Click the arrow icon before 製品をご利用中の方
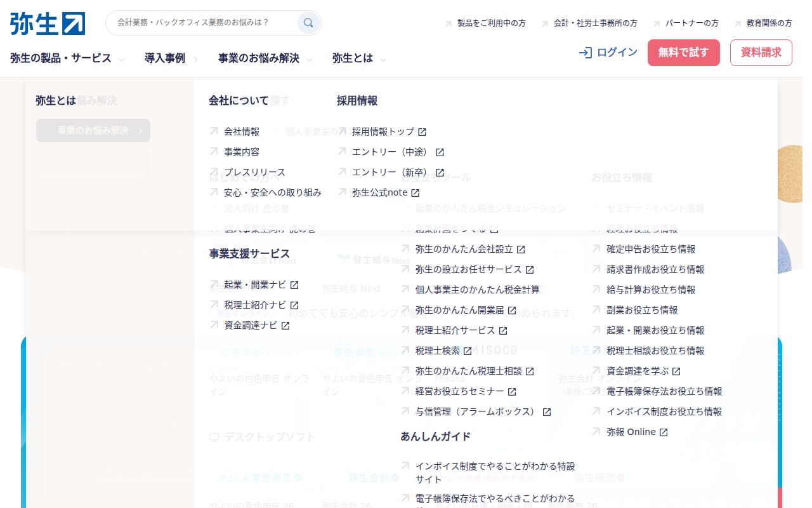Image resolution: width=812 pixels, height=508 pixels. (449, 23)
